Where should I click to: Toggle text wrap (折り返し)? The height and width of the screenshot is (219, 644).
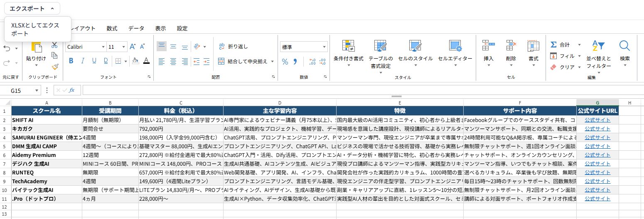(233, 47)
